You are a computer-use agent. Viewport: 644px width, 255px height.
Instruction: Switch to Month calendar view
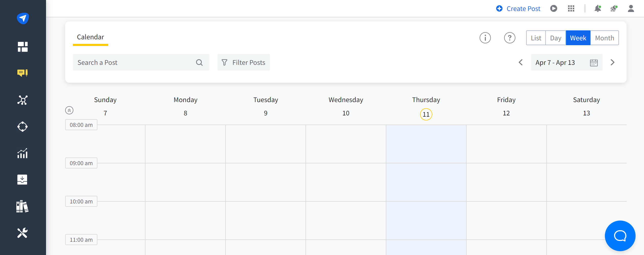click(604, 38)
